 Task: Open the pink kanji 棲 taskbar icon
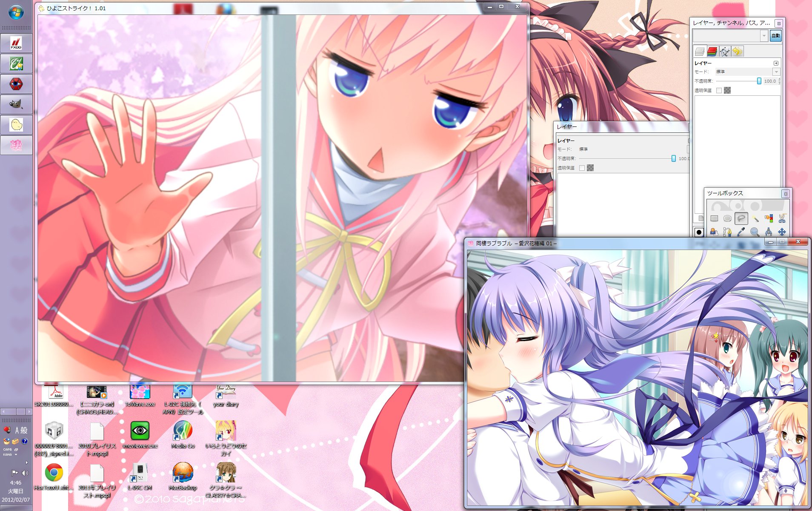[x=16, y=146]
